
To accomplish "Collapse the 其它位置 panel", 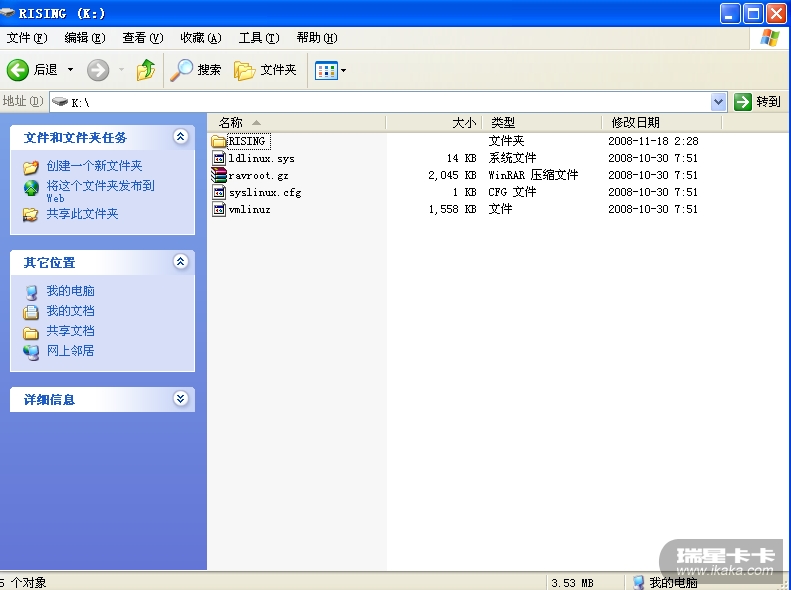I will click(x=181, y=261).
